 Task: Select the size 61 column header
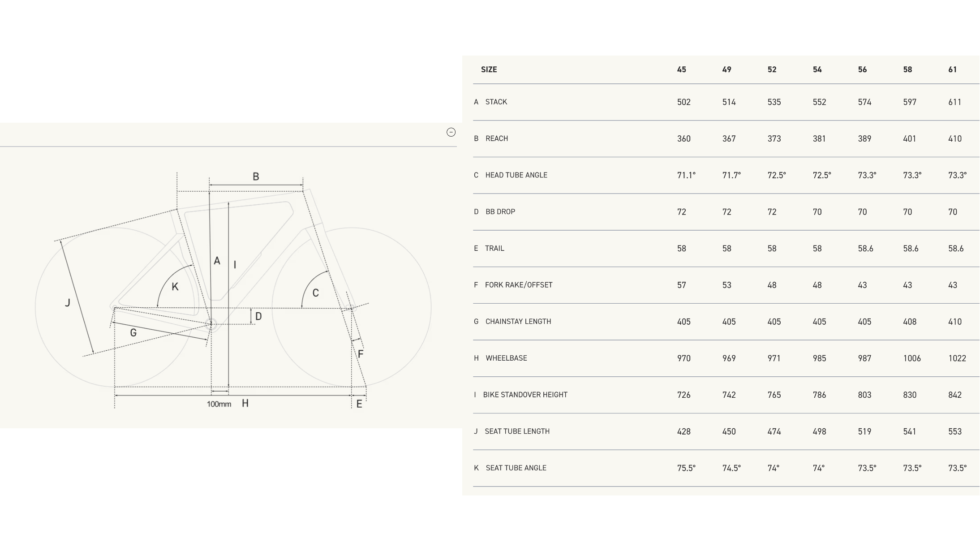[x=952, y=69]
